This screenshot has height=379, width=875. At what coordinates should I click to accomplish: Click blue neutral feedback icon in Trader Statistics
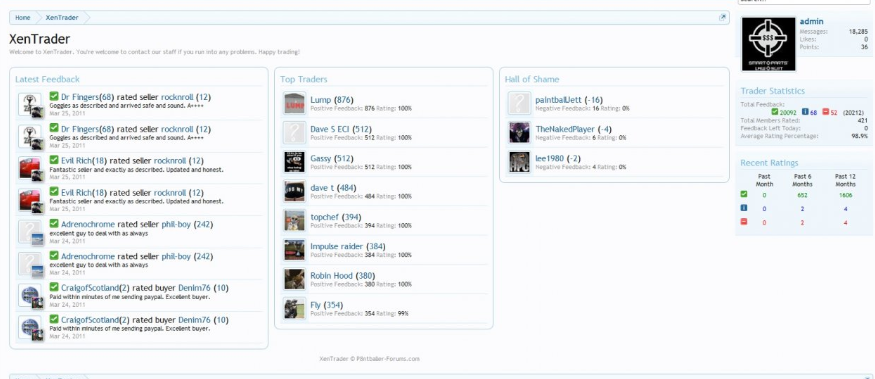(805, 112)
